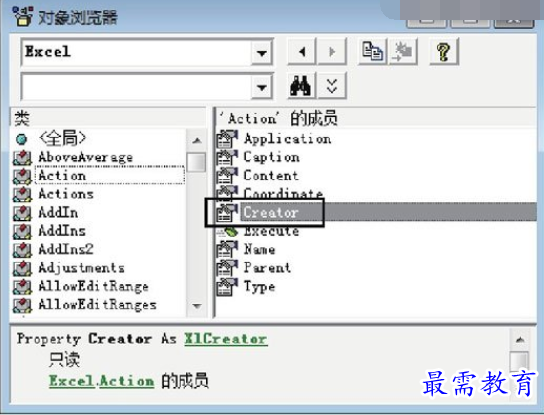
Task: Select AllowEditRanges class
Action: tap(97, 305)
